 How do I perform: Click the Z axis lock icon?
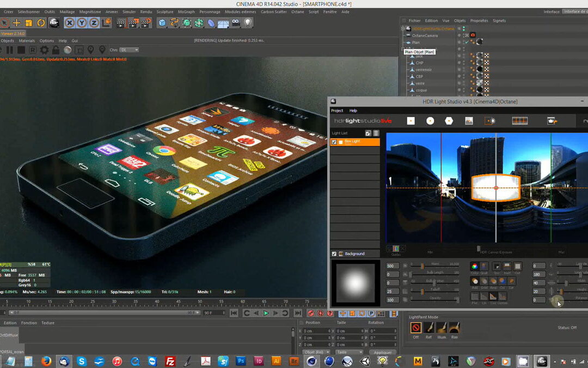point(94,22)
